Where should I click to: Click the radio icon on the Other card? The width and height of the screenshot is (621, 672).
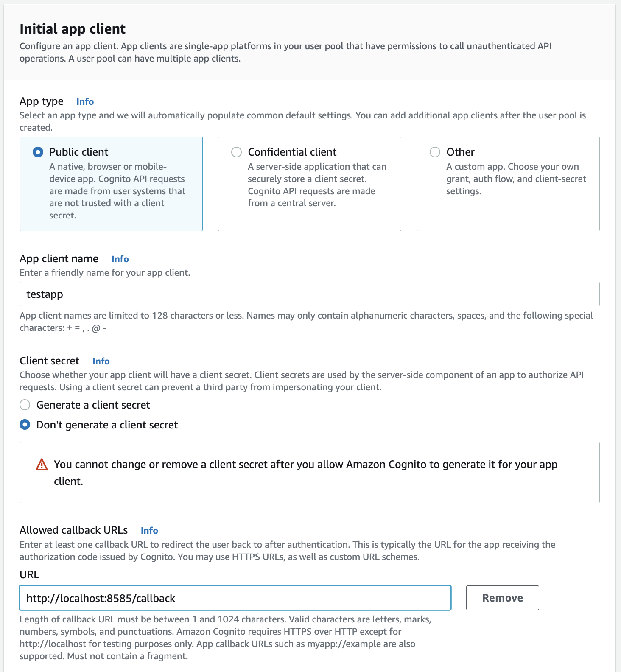435,152
